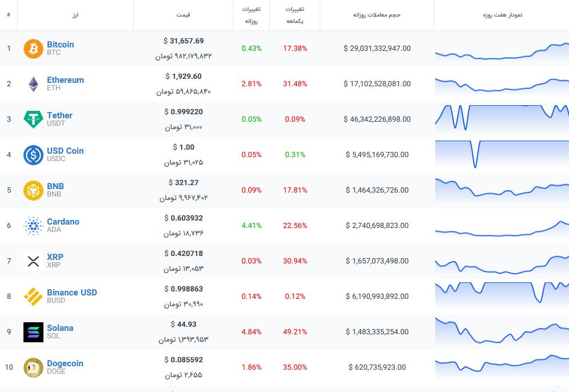
Task: Select BNB price $ 321.27
Action: tap(183, 183)
